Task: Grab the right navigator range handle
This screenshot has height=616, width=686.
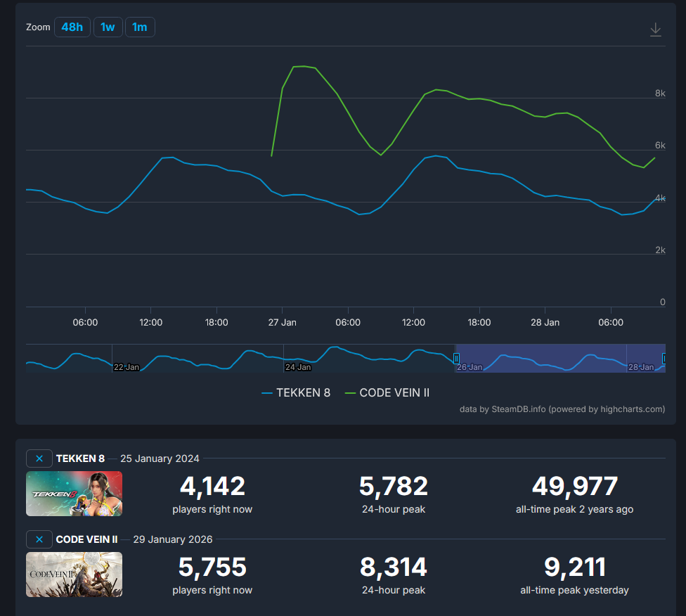Action: coord(664,359)
